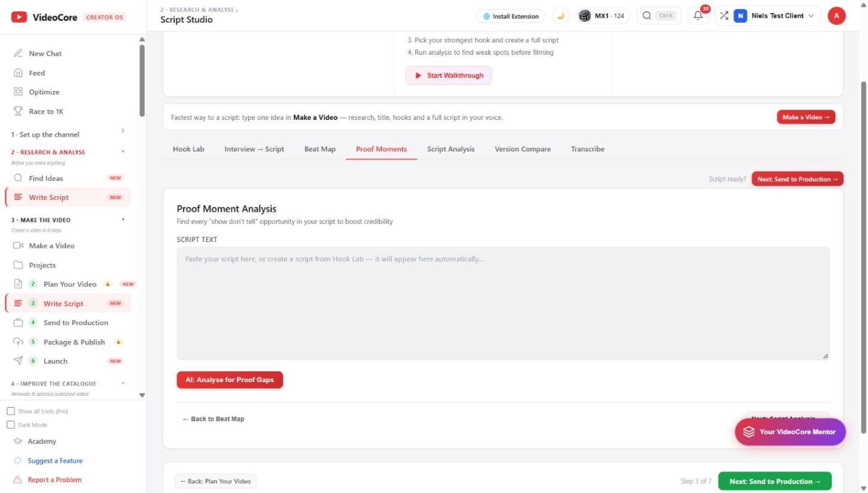
Task: Open the search box with Ctrl K
Action: click(x=660, y=16)
